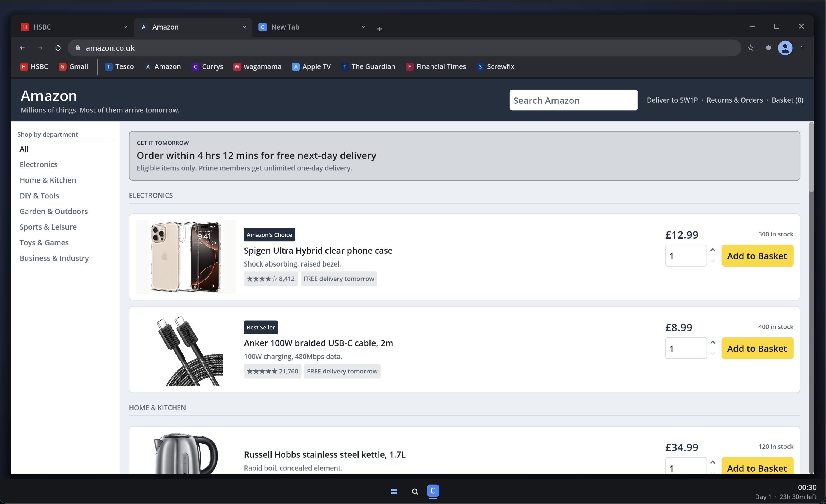826x504 pixels.
Task: Open Spigen Ultra Hybrid clear phone case title
Action: [318, 251]
